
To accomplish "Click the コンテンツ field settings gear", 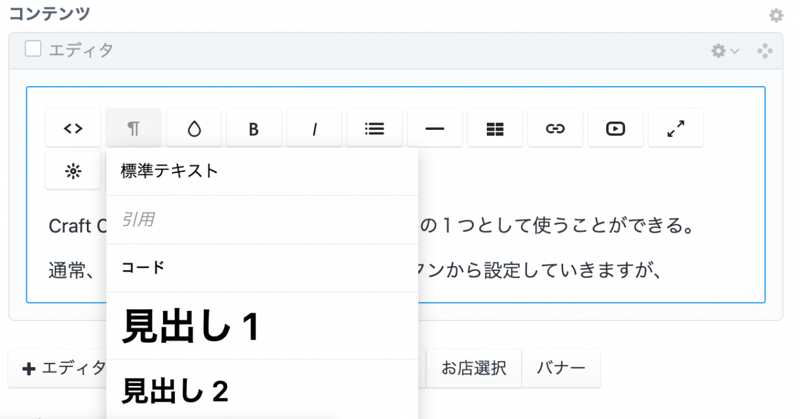I will [776, 15].
